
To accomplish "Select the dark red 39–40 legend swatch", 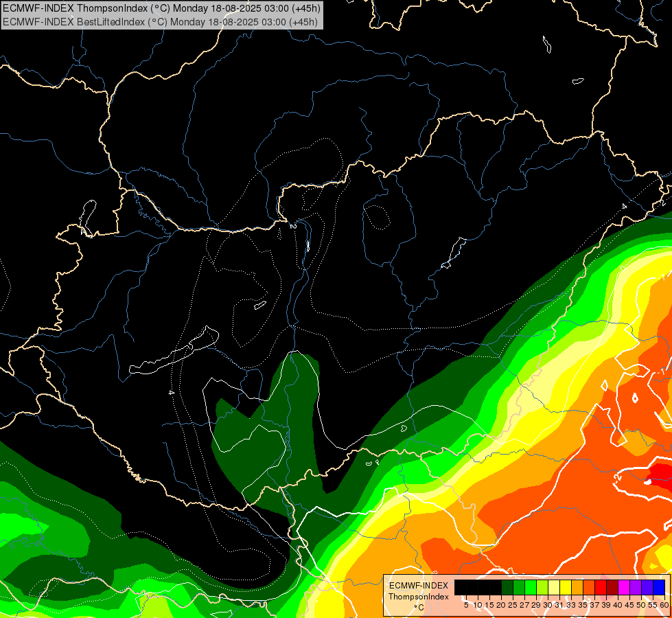I will pos(612,587).
